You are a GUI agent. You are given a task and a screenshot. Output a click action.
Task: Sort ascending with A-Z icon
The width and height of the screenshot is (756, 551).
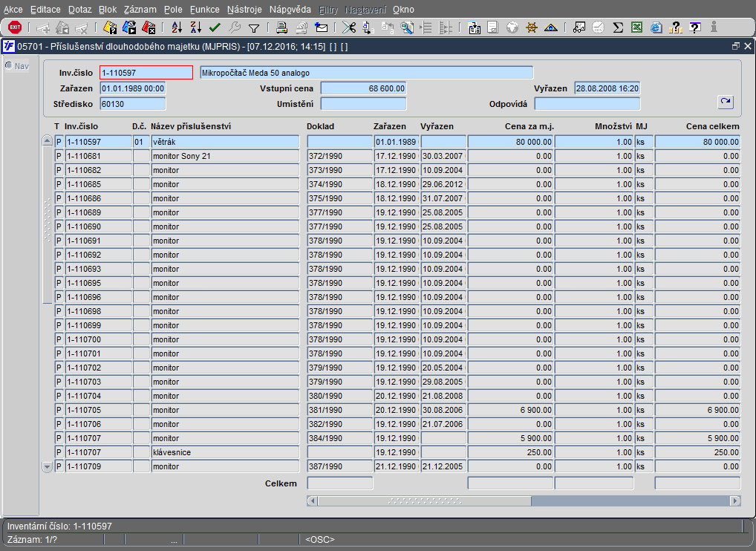click(177, 27)
